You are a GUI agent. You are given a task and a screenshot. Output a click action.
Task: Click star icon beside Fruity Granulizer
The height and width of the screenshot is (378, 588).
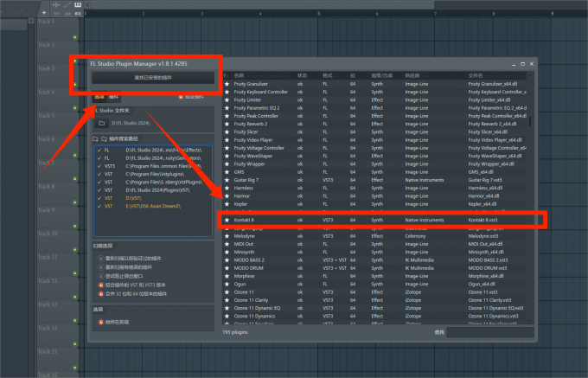click(x=227, y=84)
